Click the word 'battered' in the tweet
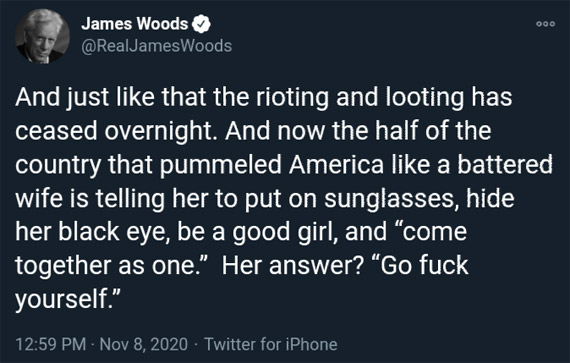570x363 pixels. [505, 165]
